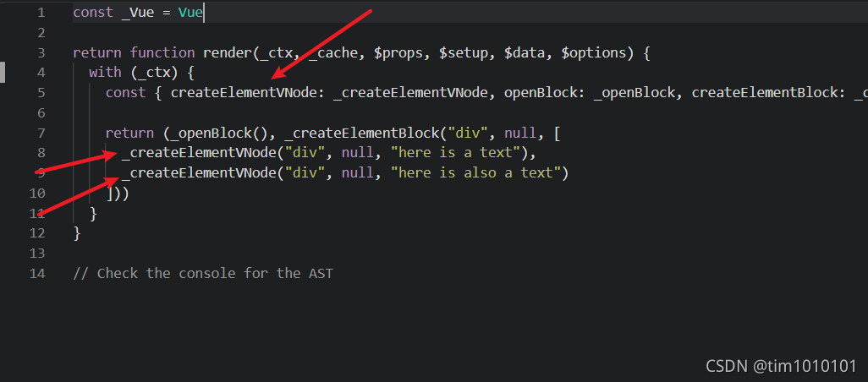Click line number 12 in the gutter
The width and height of the screenshot is (868, 382).
coord(37,233)
